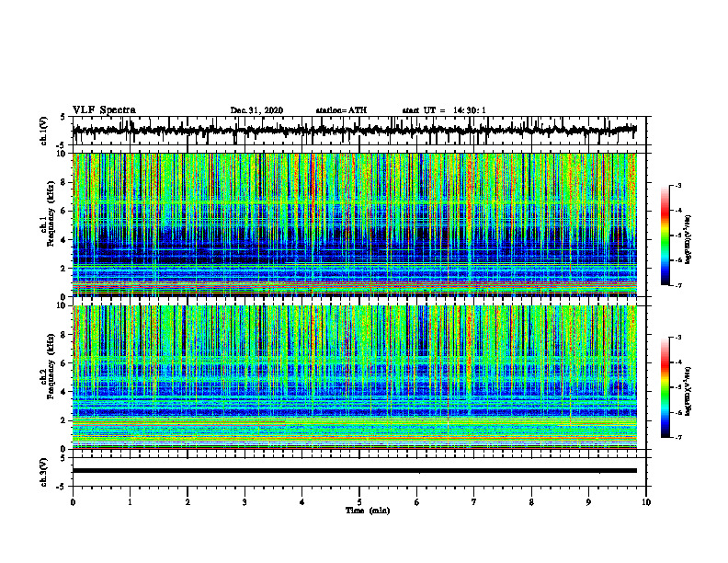The height and width of the screenshot is (563, 728).
Task: Click time axis tick label "5"
Action: pyautogui.click(x=359, y=502)
